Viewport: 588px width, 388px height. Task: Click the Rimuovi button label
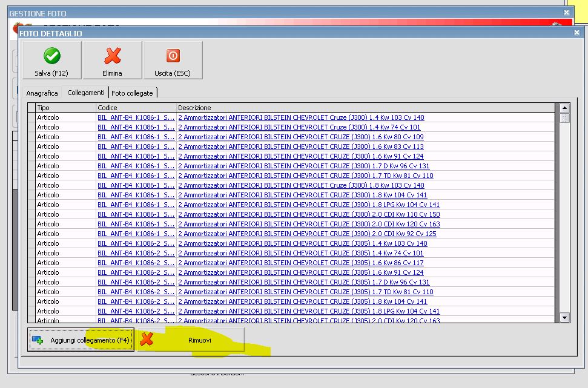pos(199,340)
